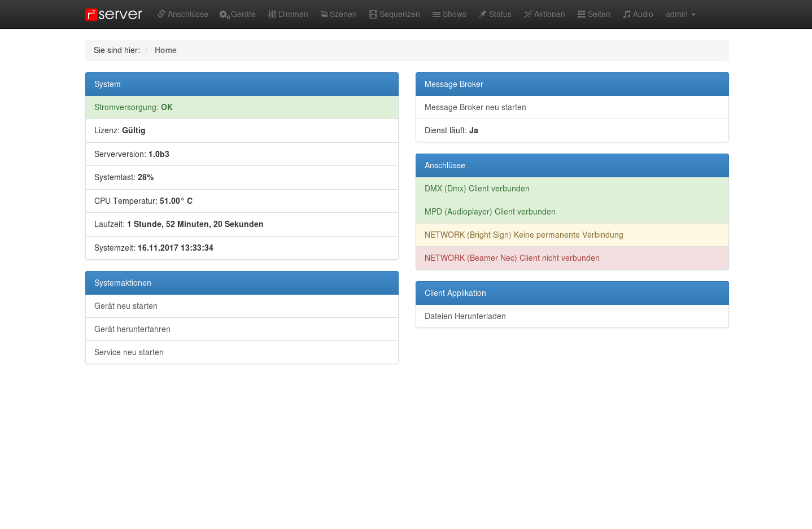
Task: Click the music note icon beside Audio
Action: (x=627, y=14)
